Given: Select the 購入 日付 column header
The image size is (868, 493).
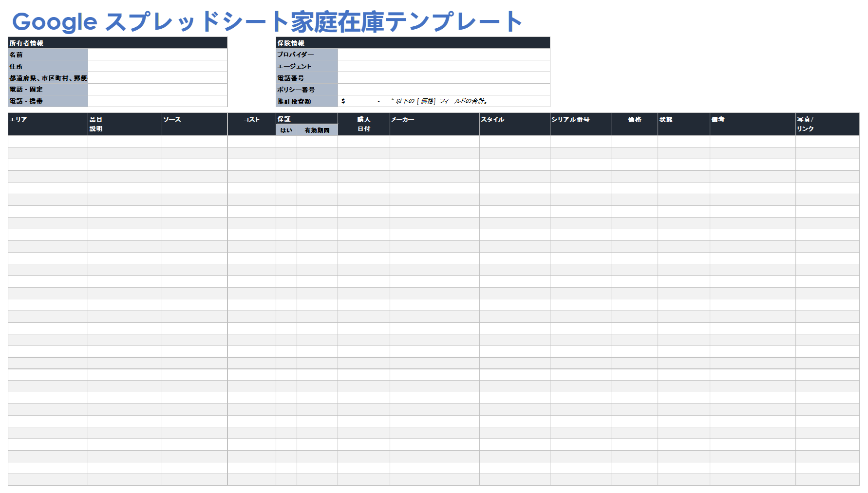Looking at the screenshot, I should point(364,124).
